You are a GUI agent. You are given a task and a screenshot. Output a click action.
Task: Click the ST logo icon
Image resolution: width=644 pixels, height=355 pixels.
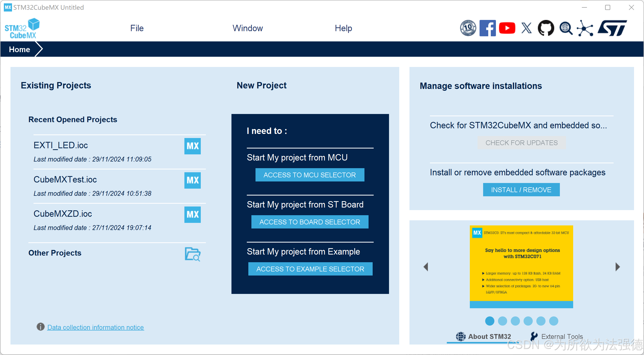tap(612, 28)
